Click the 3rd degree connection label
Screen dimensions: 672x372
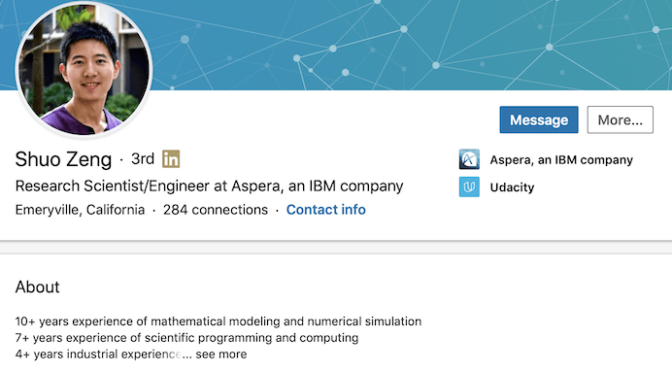click(143, 159)
